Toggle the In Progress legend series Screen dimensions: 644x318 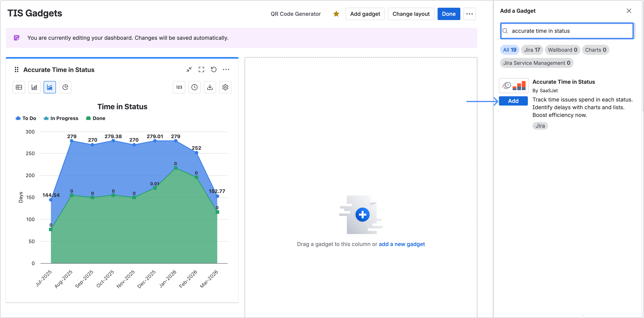pos(61,118)
